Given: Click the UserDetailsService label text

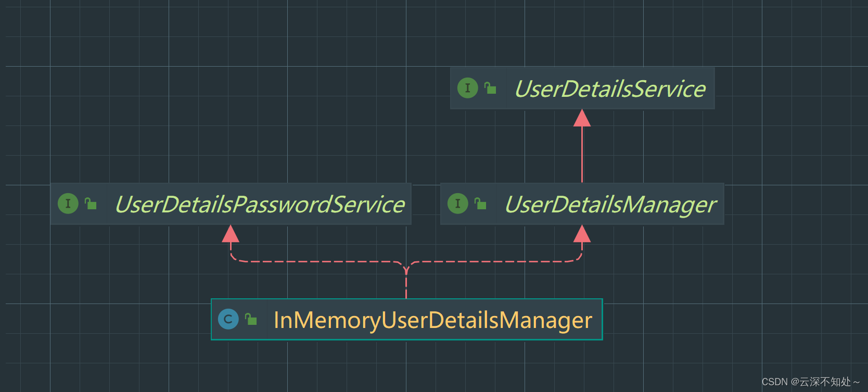Looking at the screenshot, I should 610,88.
